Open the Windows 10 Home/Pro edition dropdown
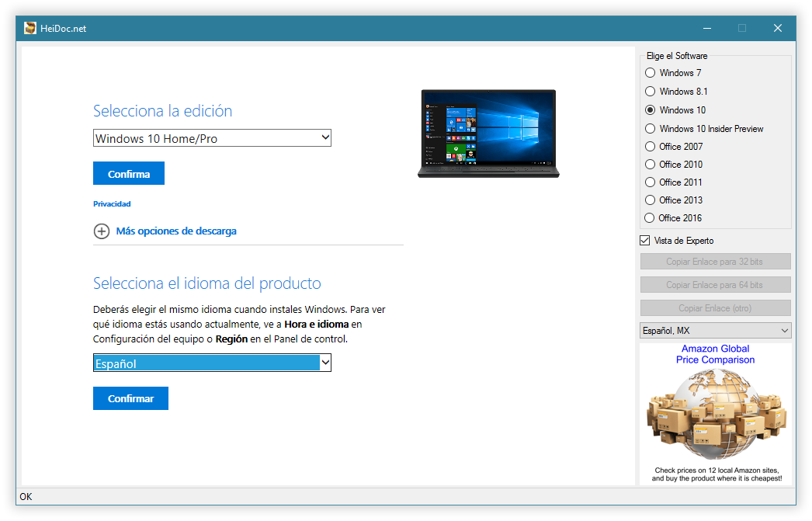Viewport: 812px width, 521px height. click(x=212, y=138)
